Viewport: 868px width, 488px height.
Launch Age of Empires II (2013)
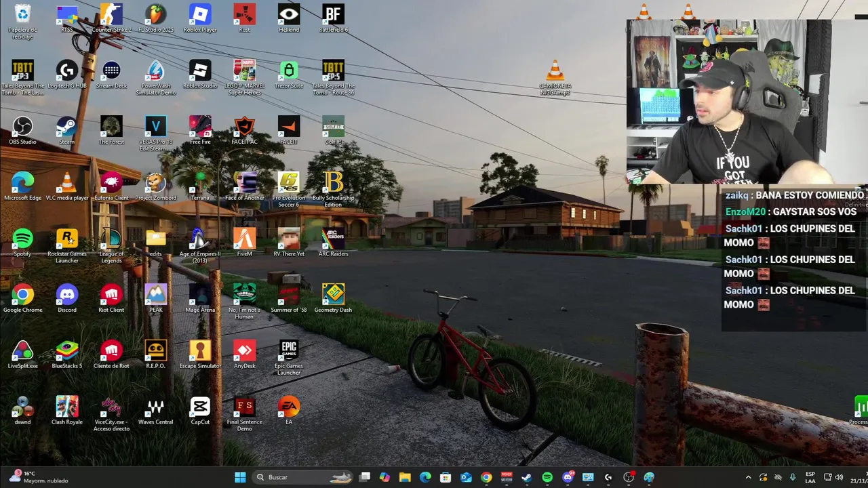[x=200, y=247]
